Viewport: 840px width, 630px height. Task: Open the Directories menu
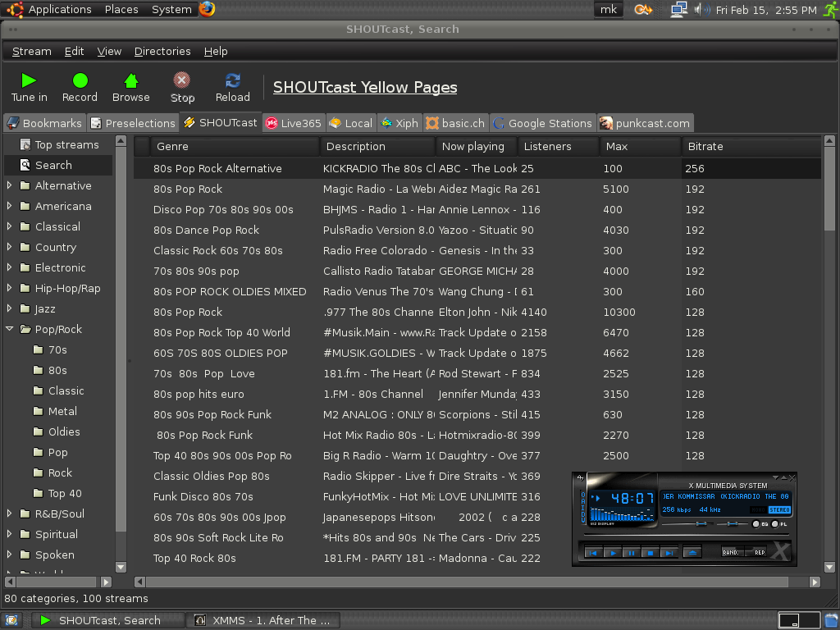[162, 51]
